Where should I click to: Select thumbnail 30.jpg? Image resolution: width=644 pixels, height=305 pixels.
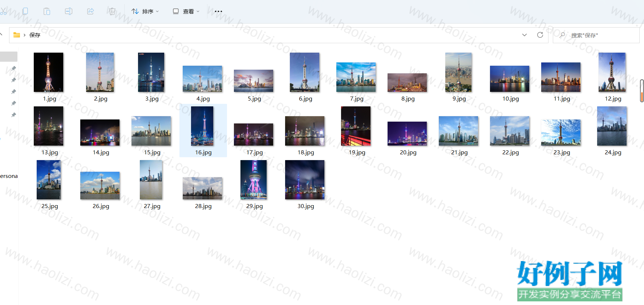pos(305,180)
